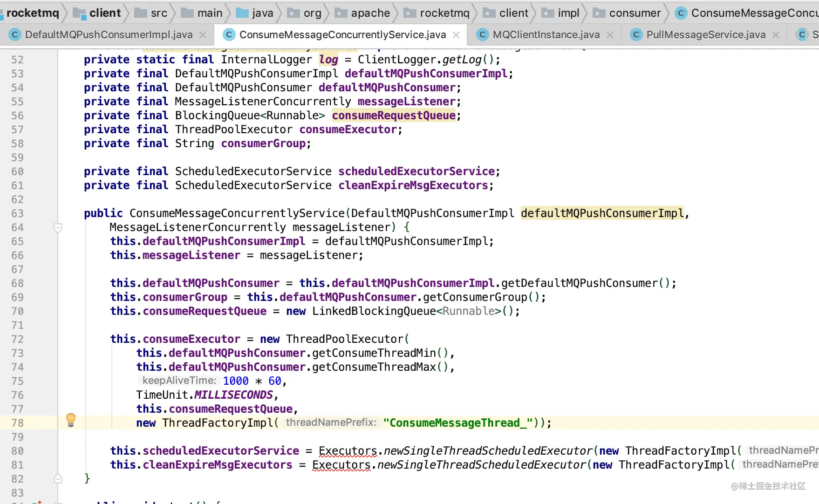Click the highlighted consumeRequestQueue field on line 56
The image size is (819, 504).
pos(394,116)
